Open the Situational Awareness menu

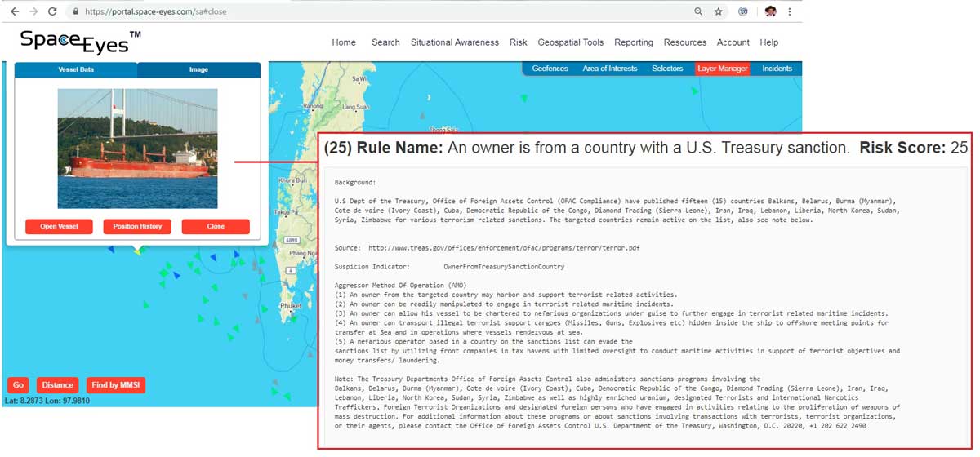tap(454, 42)
